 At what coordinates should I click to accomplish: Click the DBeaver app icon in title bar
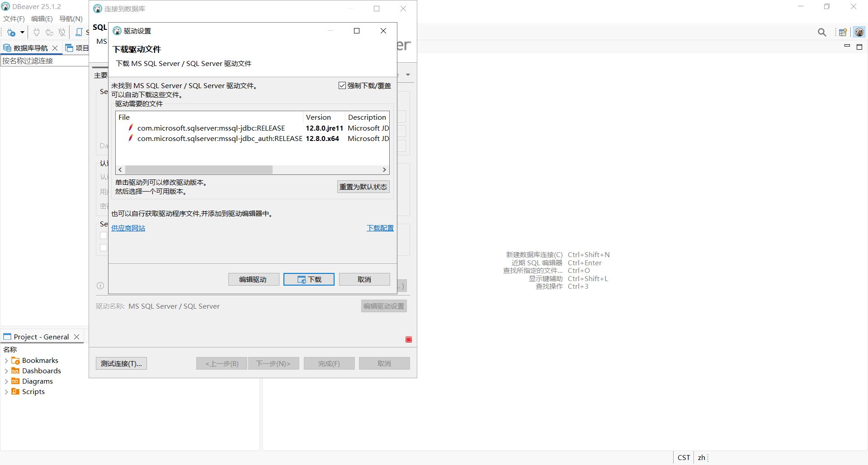5,6
